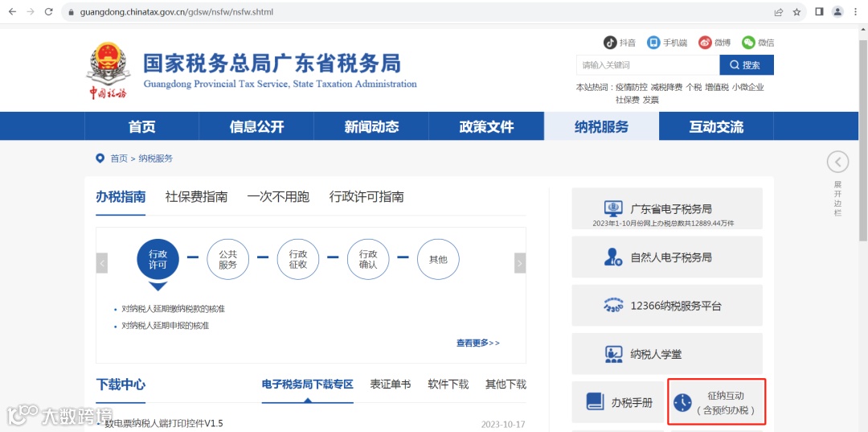Open 纳税人学堂 tile
The width and height of the screenshot is (868, 432).
coord(667,353)
